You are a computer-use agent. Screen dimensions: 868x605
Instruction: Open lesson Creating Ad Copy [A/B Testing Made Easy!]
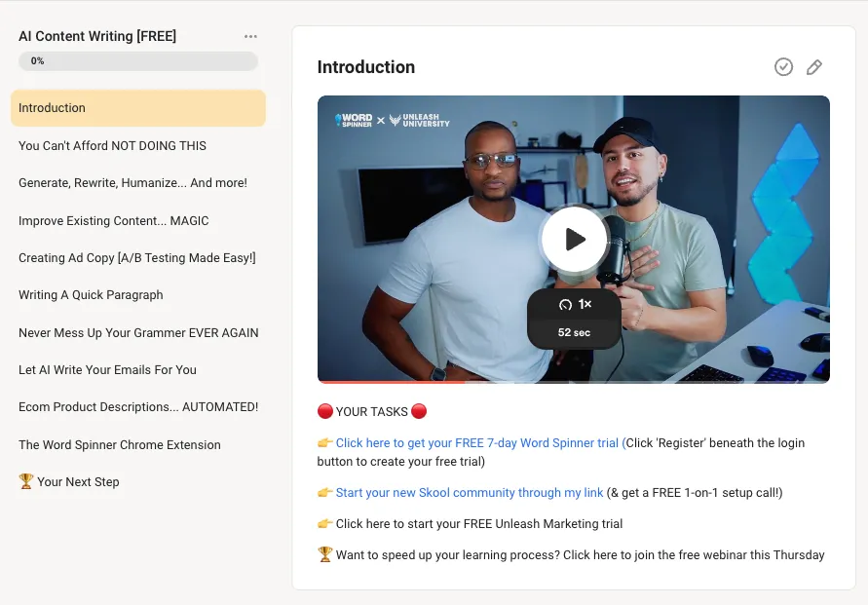(137, 258)
